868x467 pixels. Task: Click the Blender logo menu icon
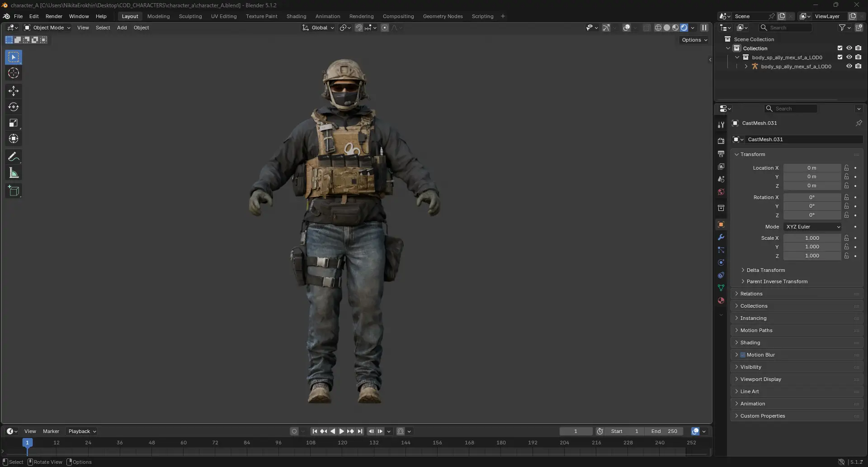(6, 16)
